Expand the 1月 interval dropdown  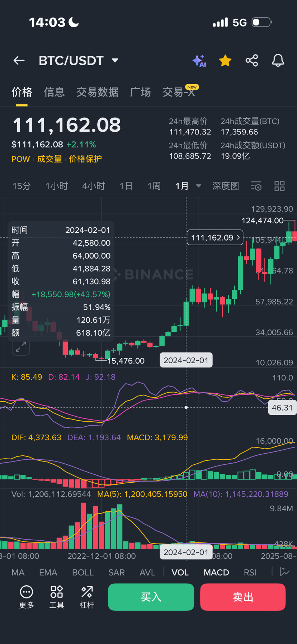tap(188, 186)
